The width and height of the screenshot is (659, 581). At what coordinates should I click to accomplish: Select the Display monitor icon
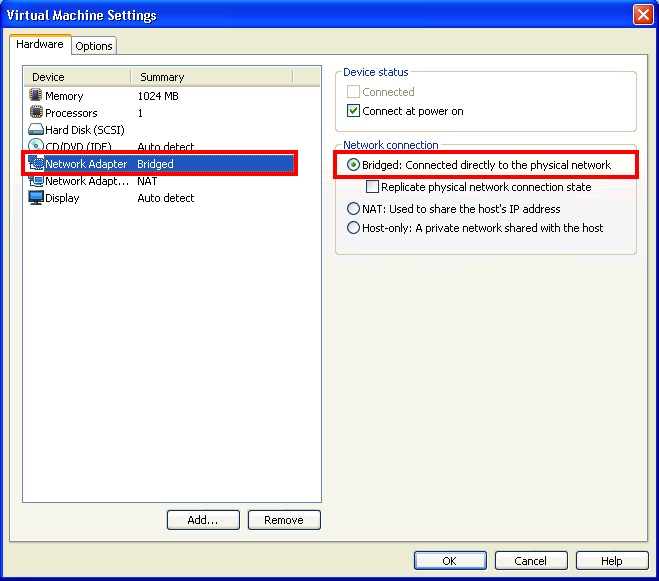[36, 198]
